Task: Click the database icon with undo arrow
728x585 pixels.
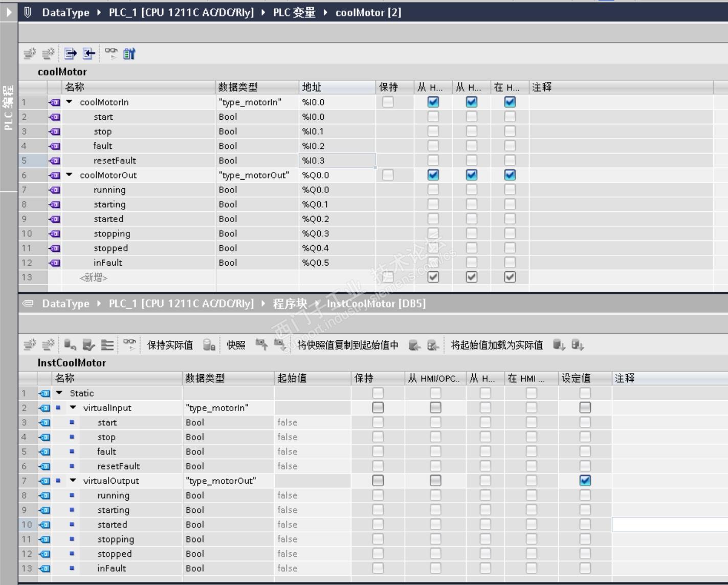Action: click(70, 344)
